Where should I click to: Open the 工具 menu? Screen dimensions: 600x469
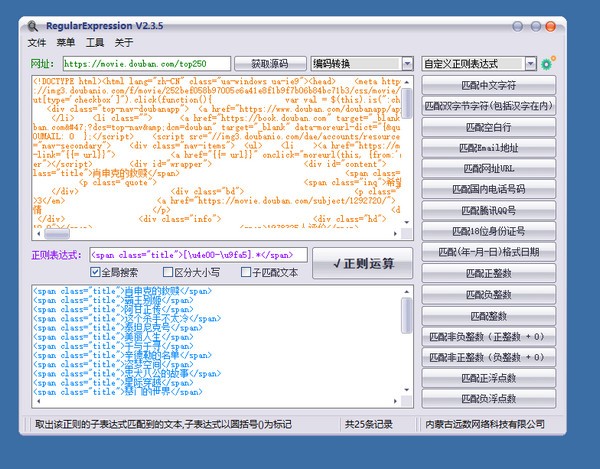[95, 43]
